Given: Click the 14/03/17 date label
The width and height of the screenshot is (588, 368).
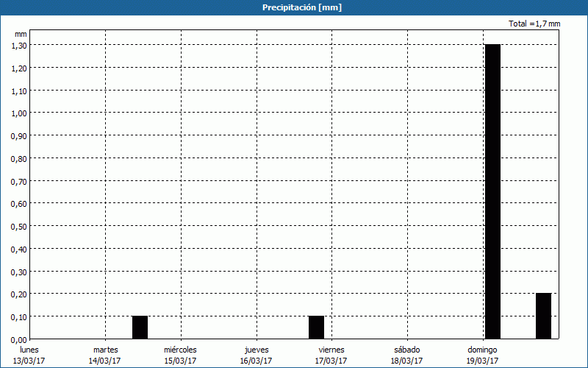Looking at the screenshot, I should click(104, 361).
